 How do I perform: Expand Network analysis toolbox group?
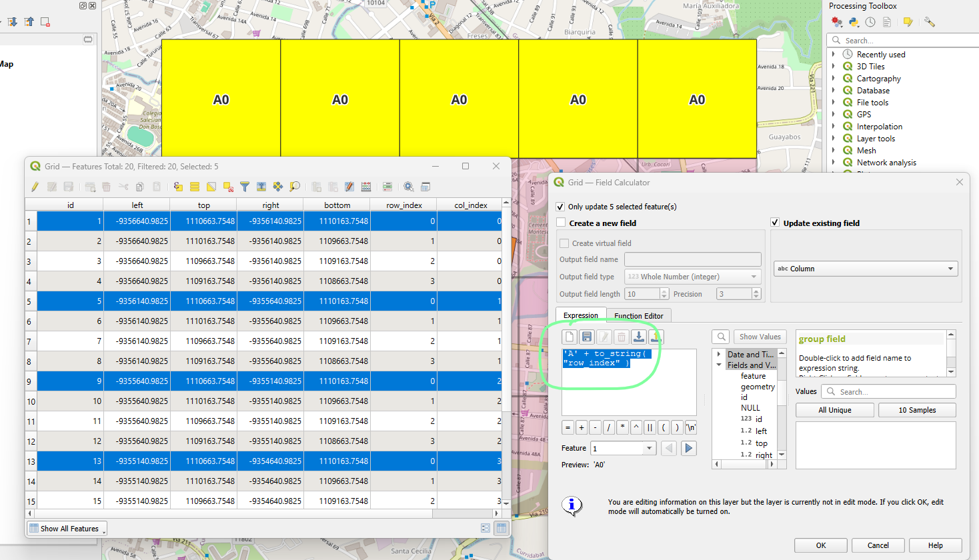click(834, 163)
